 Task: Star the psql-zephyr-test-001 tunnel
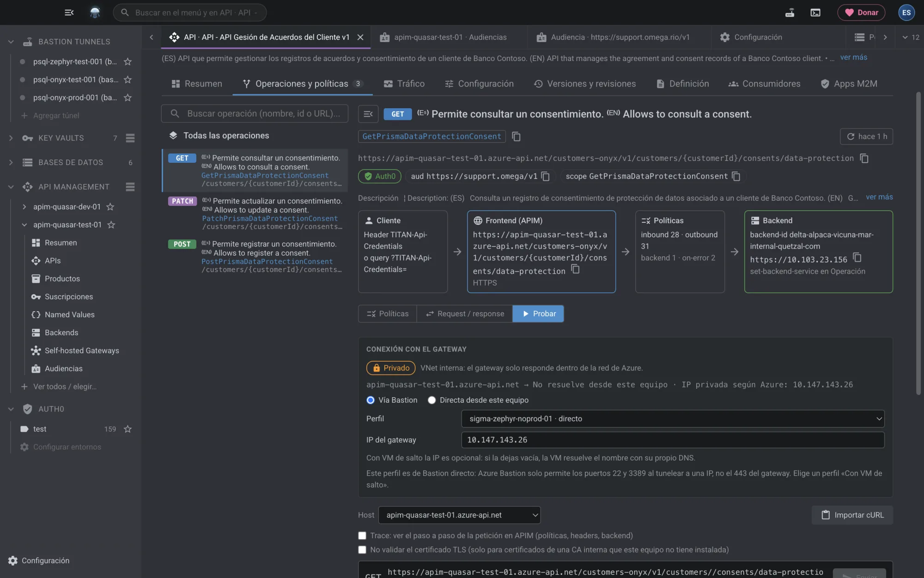pyautogui.click(x=128, y=61)
